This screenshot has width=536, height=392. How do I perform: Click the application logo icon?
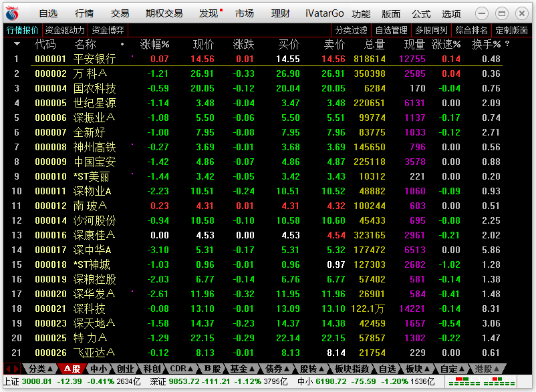click(x=12, y=13)
